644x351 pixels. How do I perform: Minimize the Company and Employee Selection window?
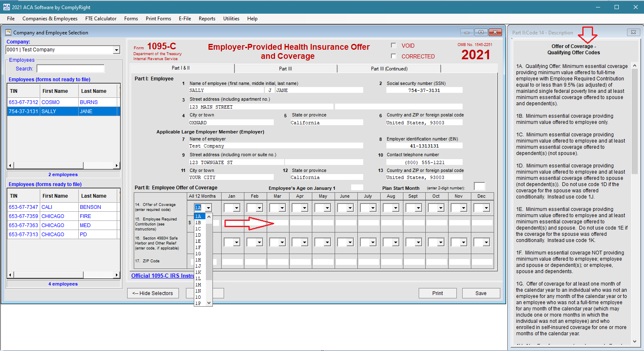click(467, 32)
